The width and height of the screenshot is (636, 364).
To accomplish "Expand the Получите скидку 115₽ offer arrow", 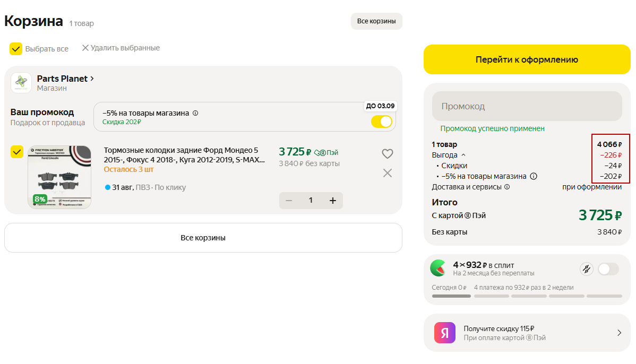I will click(x=619, y=333).
